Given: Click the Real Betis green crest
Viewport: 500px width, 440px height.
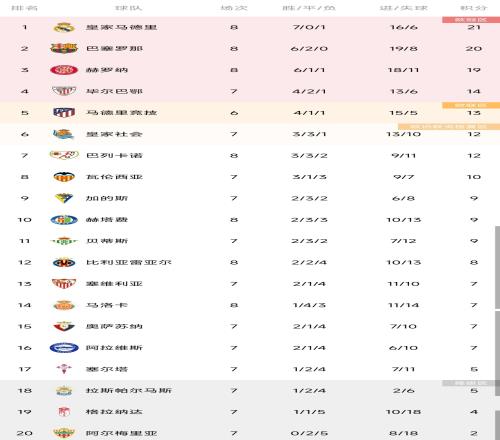Looking at the screenshot, I should tap(64, 241).
